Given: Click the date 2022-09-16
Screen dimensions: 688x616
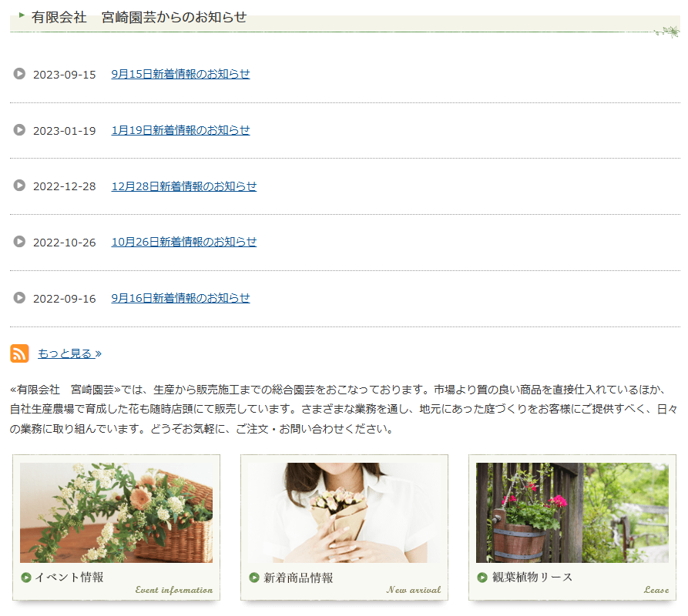Looking at the screenshot, I should (65, 299).
